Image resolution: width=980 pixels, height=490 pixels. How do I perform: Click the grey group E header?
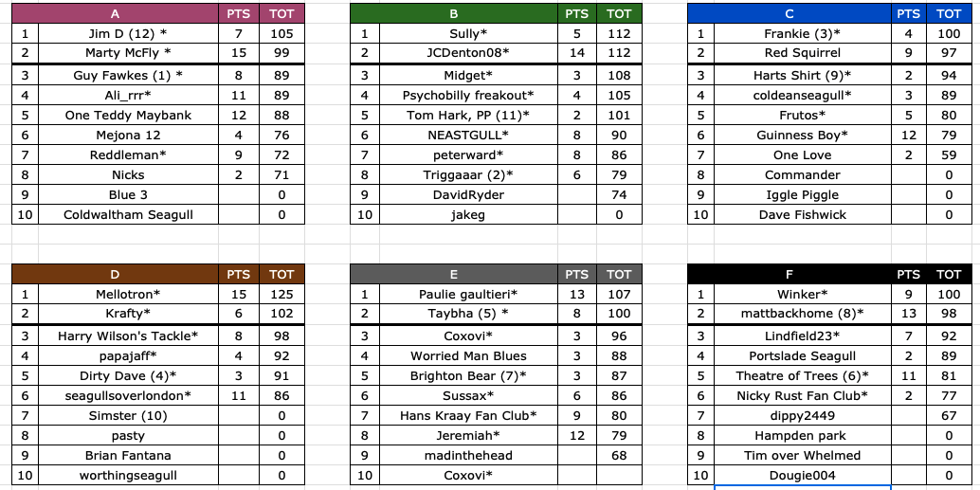pos(453,274)
